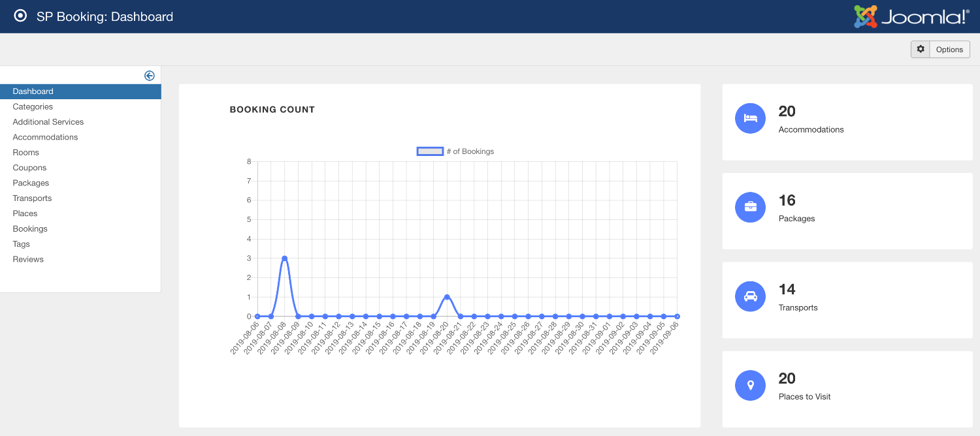The image size is (980, 436).
Task: Select Dashboard in the sidebar menu
Action: pos(33,91)
